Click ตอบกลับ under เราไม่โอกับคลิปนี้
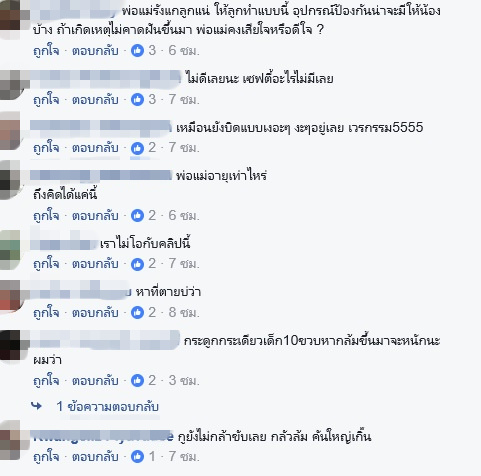Viewport: 481px width, 476px height. coord(95,264)
